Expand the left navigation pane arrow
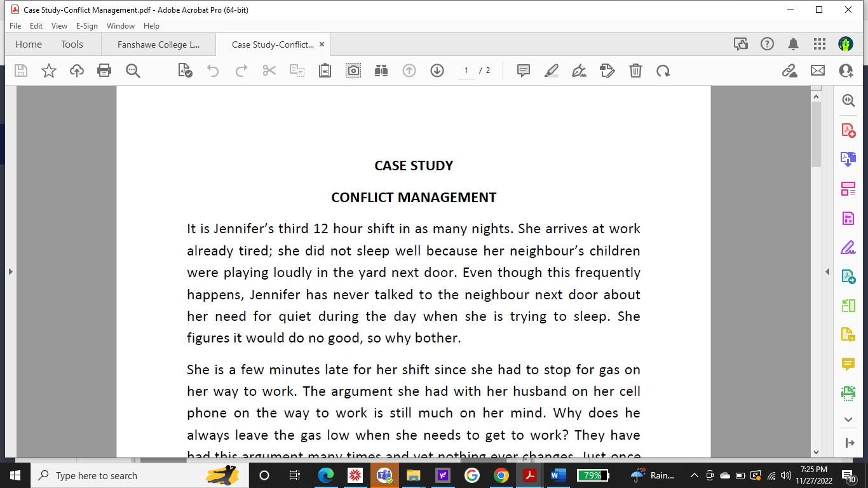This screenshot has height=488, width=868. pyautogui.click(x=10, y=271)
